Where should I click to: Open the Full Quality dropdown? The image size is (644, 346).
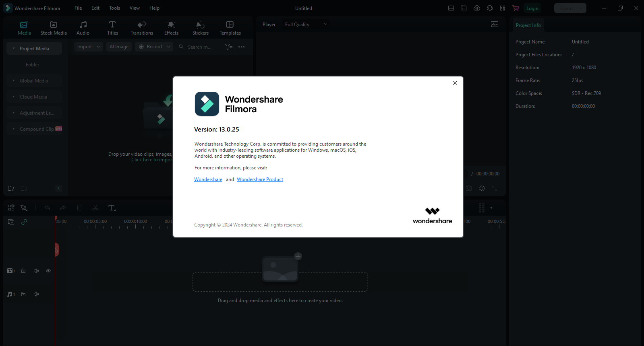click(306, 24)
